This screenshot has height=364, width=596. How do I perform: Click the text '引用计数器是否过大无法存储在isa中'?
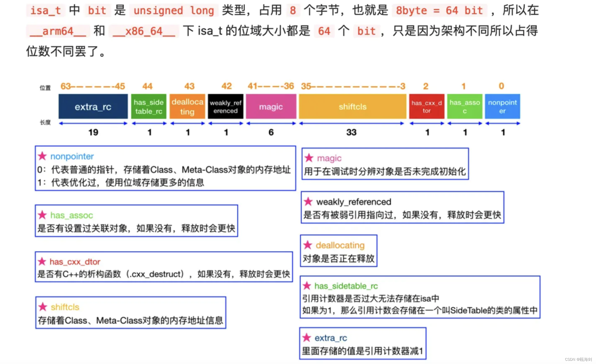[x=370, y=298]
